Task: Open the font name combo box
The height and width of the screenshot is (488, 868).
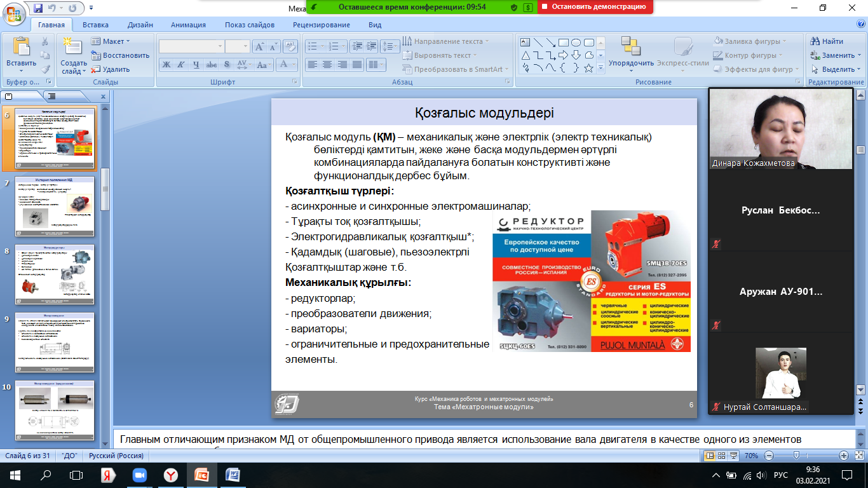Action: click(x=191, y=46)
